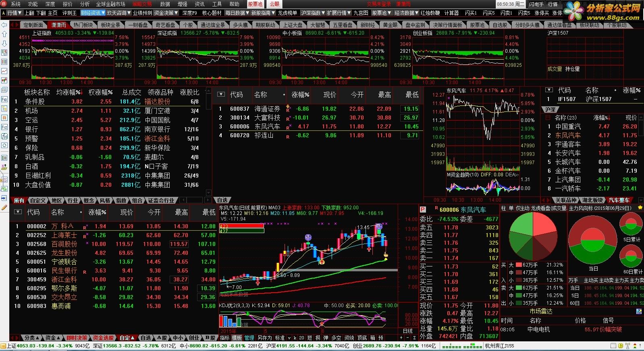Click the 'Fiz' icon in left sidebar

[4, 127]
